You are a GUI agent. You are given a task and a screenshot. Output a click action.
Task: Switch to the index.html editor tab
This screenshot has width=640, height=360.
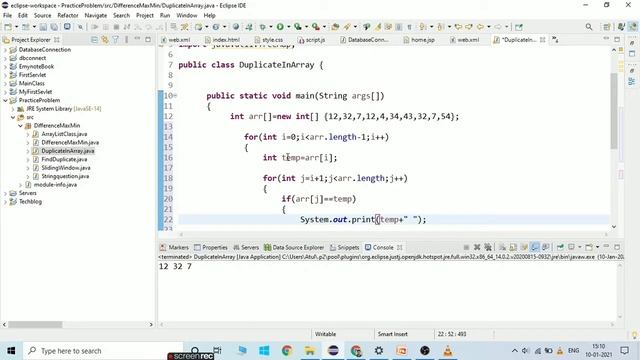click(x=222, y=40)
